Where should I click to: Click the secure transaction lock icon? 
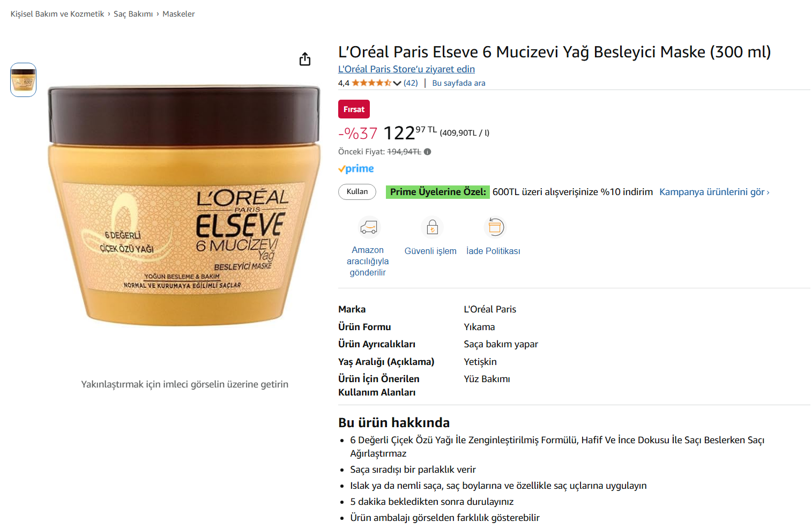432,227
